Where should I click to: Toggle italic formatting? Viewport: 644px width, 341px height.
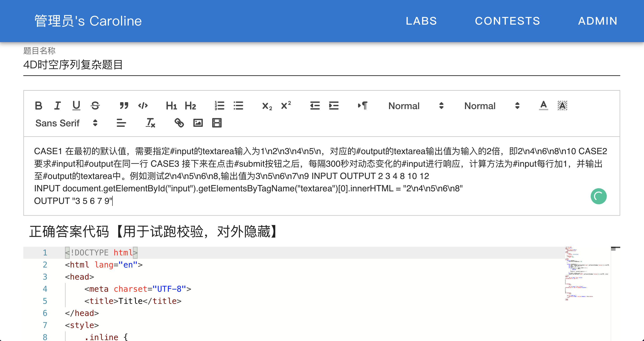[x=58, y=106]
